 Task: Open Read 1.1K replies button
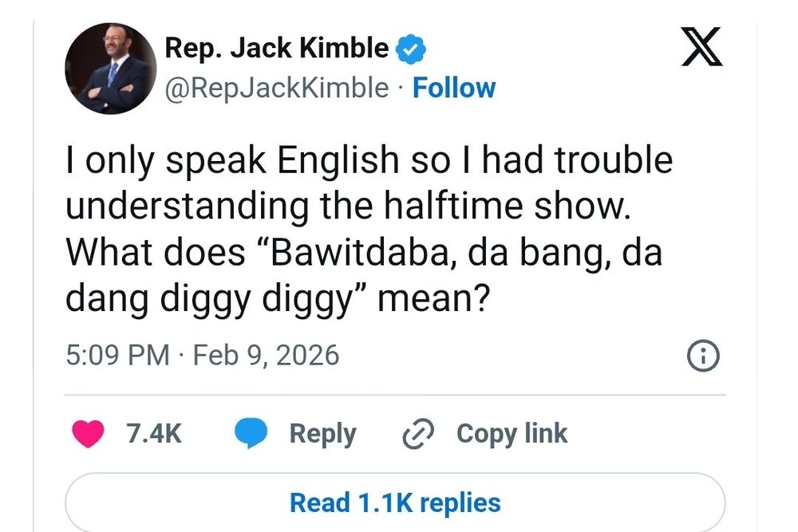tap(395, 502)
